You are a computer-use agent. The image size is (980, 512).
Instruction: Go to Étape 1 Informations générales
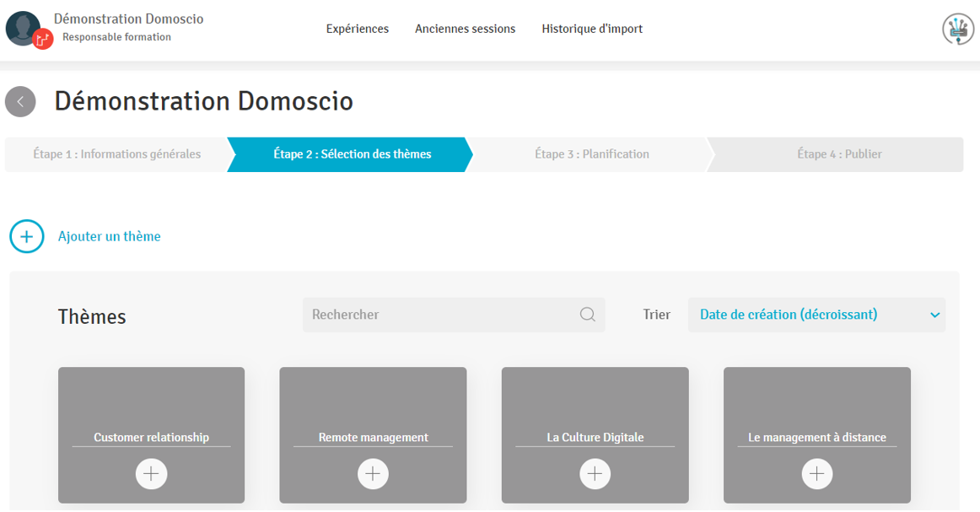(x=117, y=154)
